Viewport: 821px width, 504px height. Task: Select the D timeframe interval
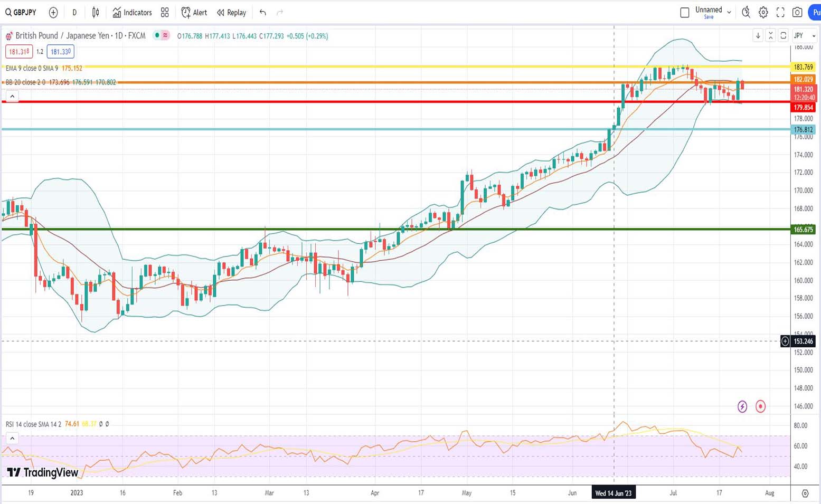click(x=74, y=12)
